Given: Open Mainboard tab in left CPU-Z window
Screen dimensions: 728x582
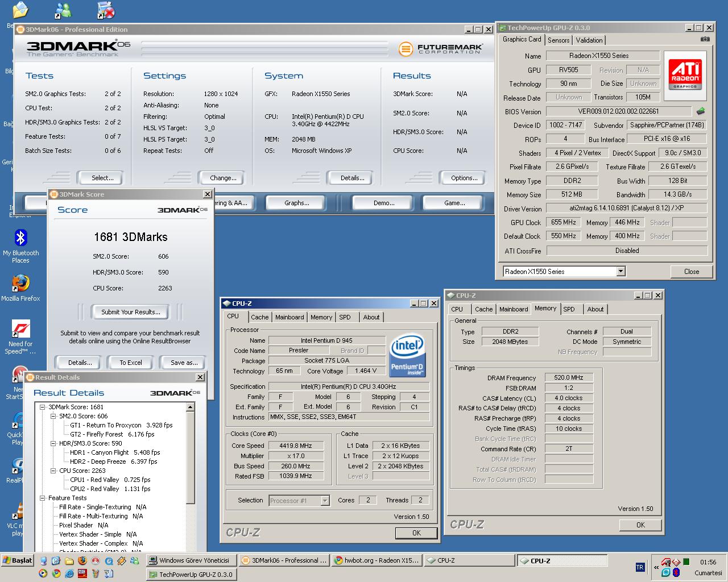Looking at the screenshot, I should [x=289, y=317].
